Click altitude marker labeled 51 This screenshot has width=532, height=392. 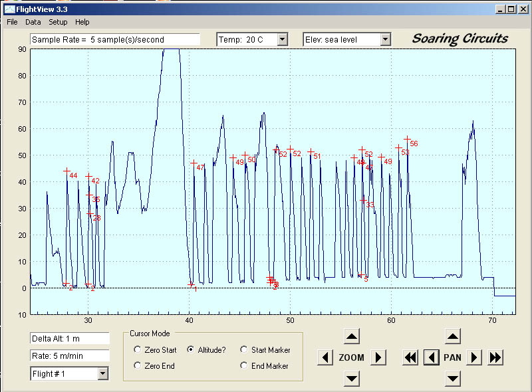[311, 151]
